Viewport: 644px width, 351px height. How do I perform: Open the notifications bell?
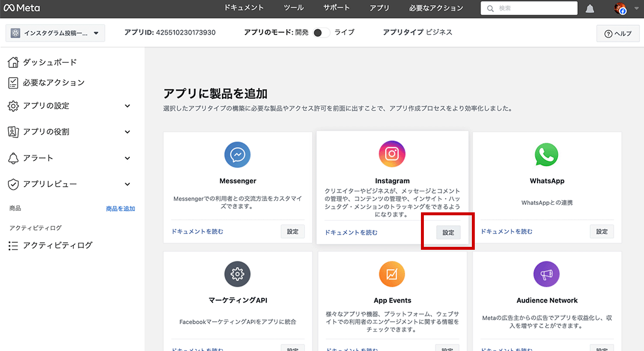point(590,8)
